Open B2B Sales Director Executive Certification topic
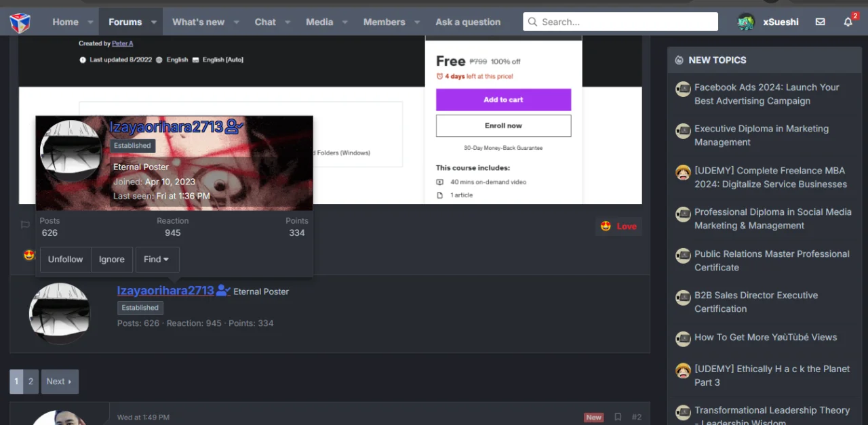 click(x=756, y=302)
